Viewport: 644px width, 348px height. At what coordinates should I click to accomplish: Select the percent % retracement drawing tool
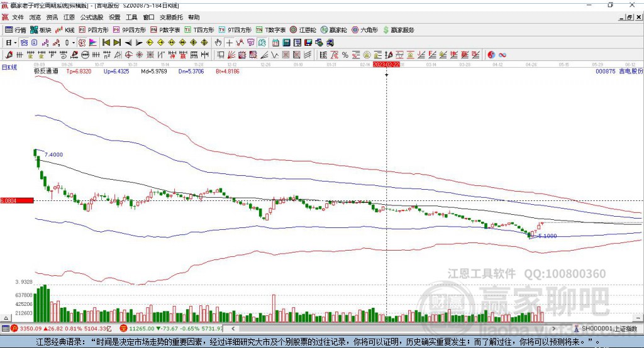pos(345,55)
